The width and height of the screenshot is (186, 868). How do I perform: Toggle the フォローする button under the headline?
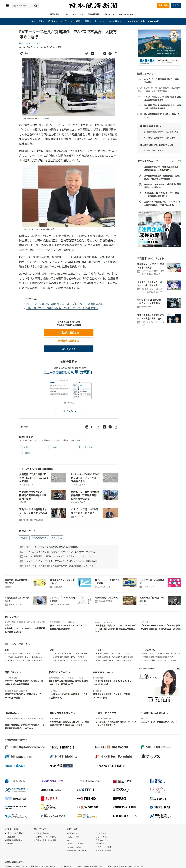[x=32, y=43]
